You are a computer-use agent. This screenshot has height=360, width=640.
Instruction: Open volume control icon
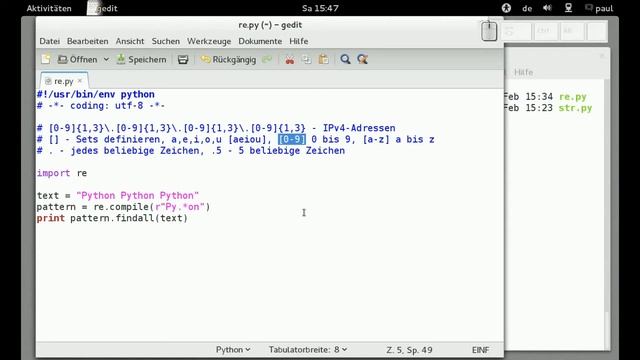[x=547, y=8]
